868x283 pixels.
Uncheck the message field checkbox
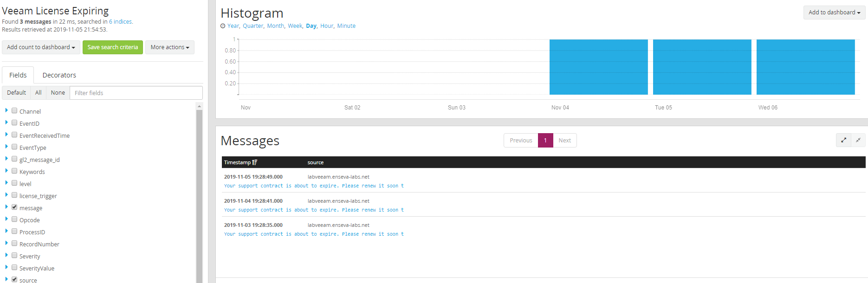pyautogui.click(x=14, y=207)
